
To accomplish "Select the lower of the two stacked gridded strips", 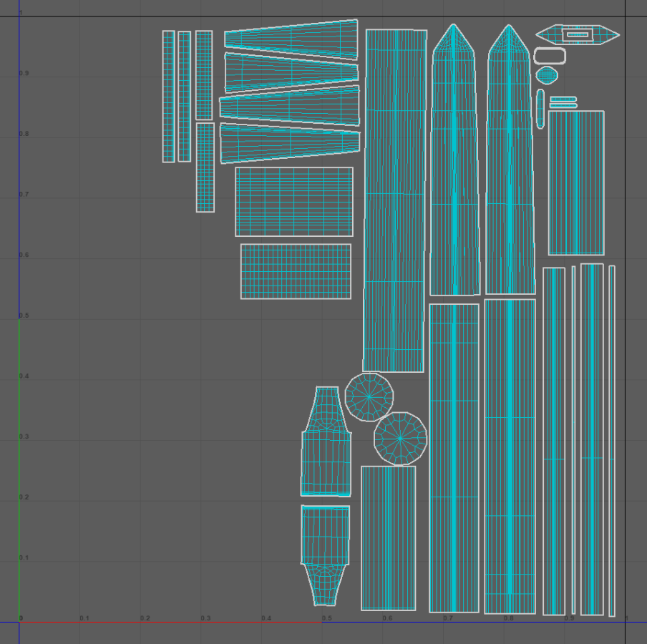I will click(205, 167).
